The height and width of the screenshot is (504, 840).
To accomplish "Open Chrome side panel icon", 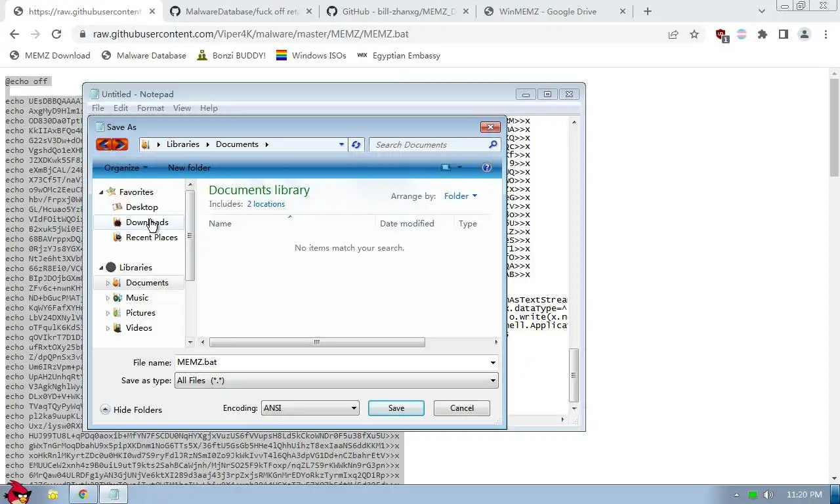I will 783,34.
